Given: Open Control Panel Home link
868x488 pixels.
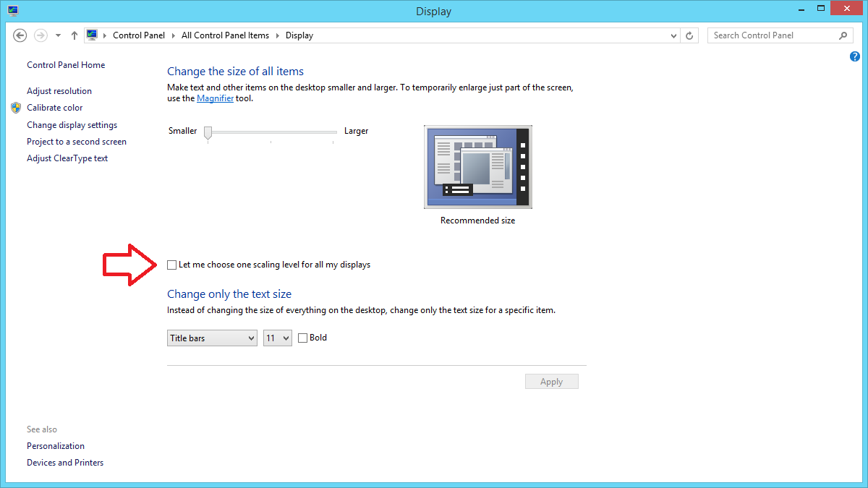Looking at the screenshot, I should tap(66, 65).
